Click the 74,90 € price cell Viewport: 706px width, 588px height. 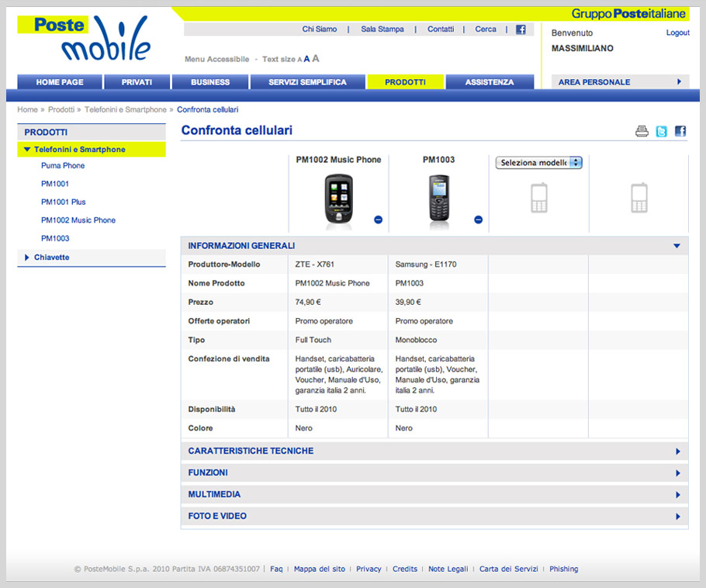(338, 302)
